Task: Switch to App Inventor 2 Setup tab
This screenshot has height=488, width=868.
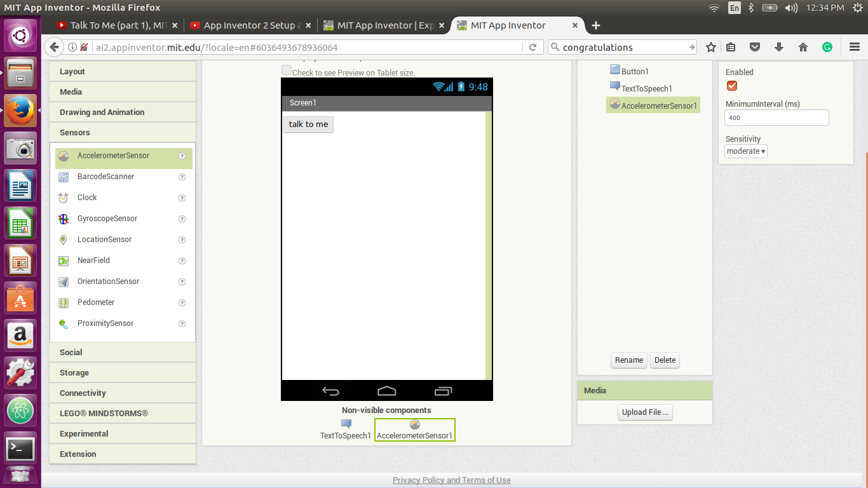Action: [x=251, y=25]
